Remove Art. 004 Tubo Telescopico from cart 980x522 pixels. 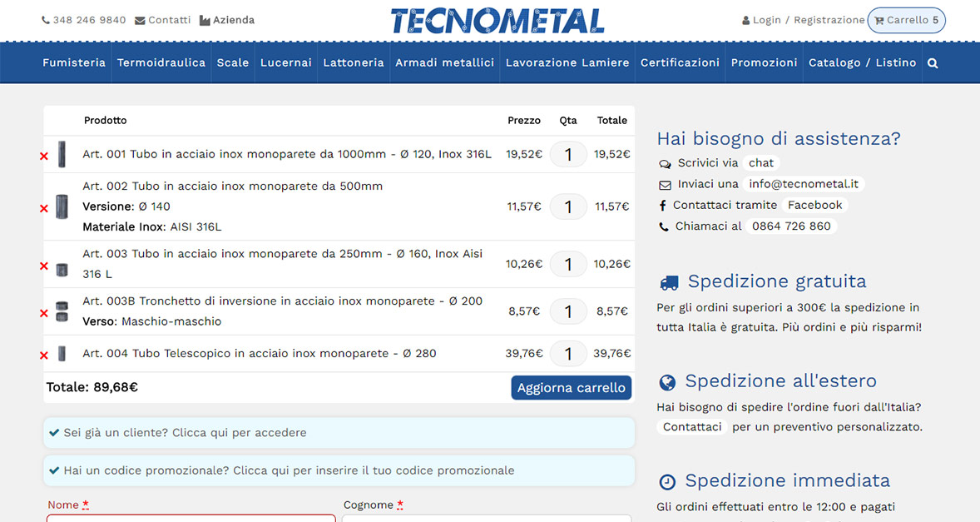[44, 355]
